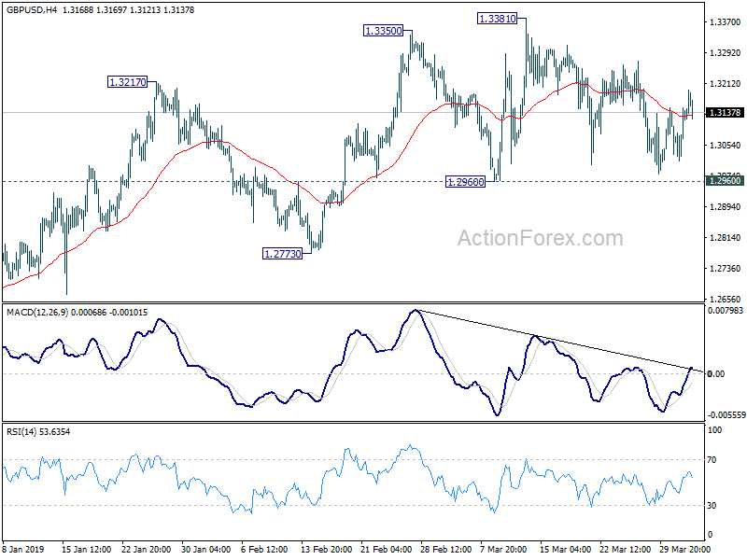Click the RSI(14) 53.6354 indicator label
747x560 pixels.
tap(38, 432)
